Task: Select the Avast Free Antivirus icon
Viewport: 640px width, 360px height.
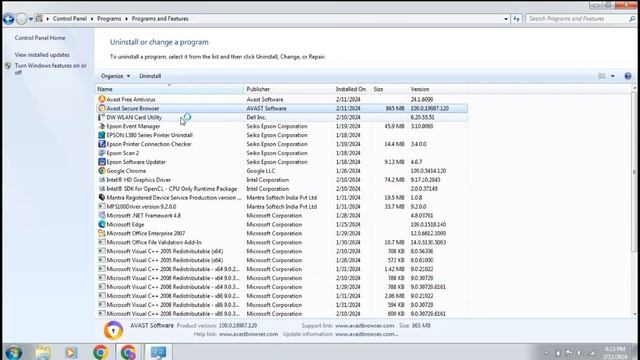Action: (102, 99)
